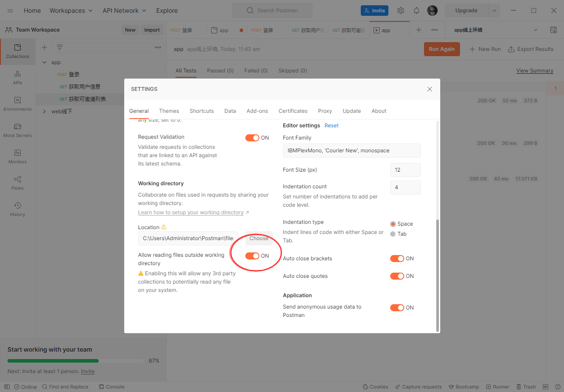Toggle Auto close quotes off

(397, 276)
